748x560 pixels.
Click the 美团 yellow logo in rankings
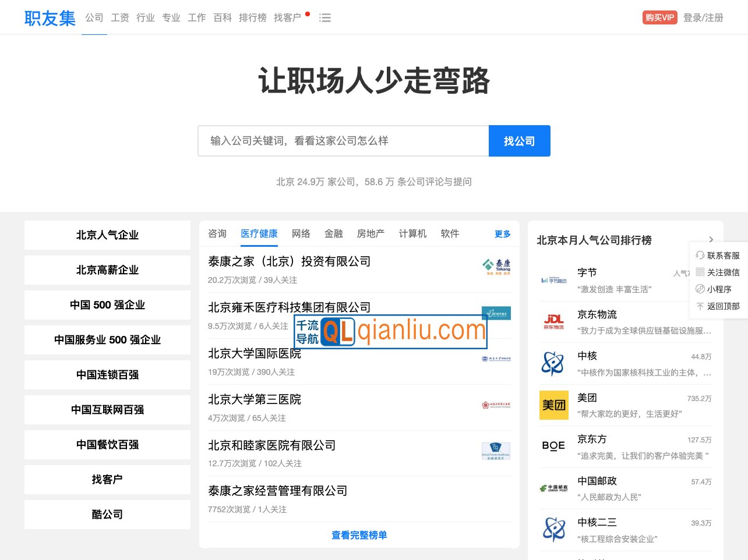pos(554,405)
